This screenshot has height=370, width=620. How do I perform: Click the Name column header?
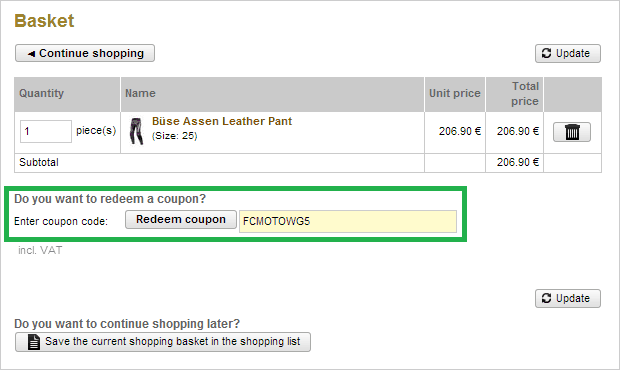tap(140, 94)
